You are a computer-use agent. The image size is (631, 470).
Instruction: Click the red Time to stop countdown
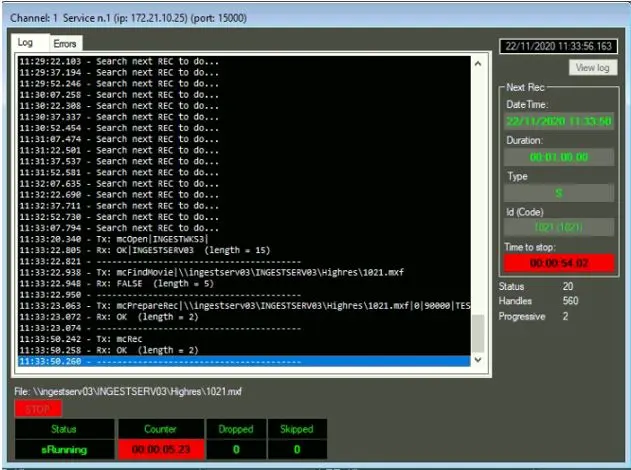pyautogui.click(x=559, y=263)
